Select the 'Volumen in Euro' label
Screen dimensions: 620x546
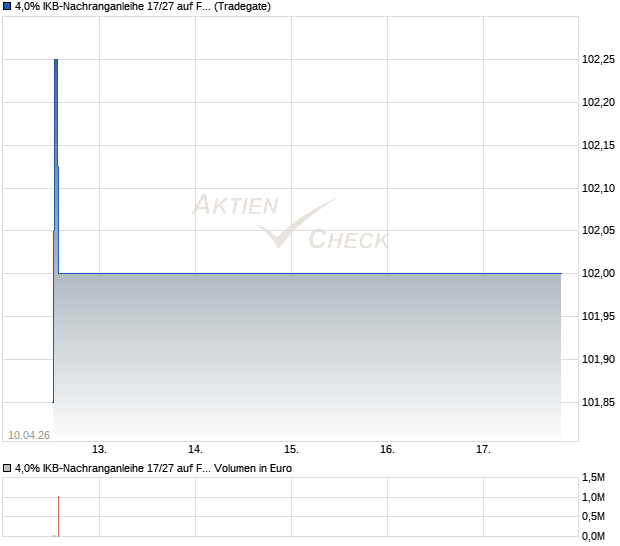click(x=253, y=468)
